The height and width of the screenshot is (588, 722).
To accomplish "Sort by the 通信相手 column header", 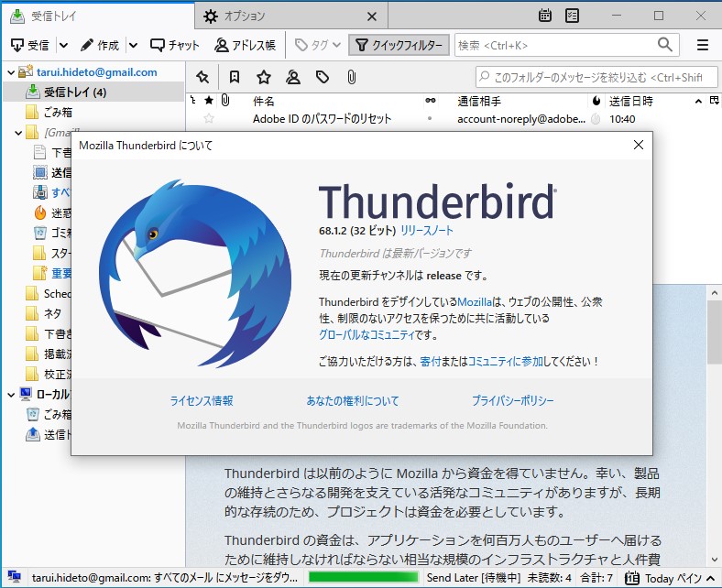I will click(479, 101).
